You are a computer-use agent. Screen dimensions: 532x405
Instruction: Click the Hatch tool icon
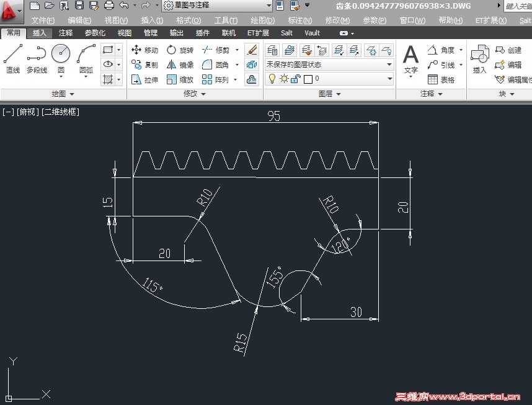pos(108,79)
